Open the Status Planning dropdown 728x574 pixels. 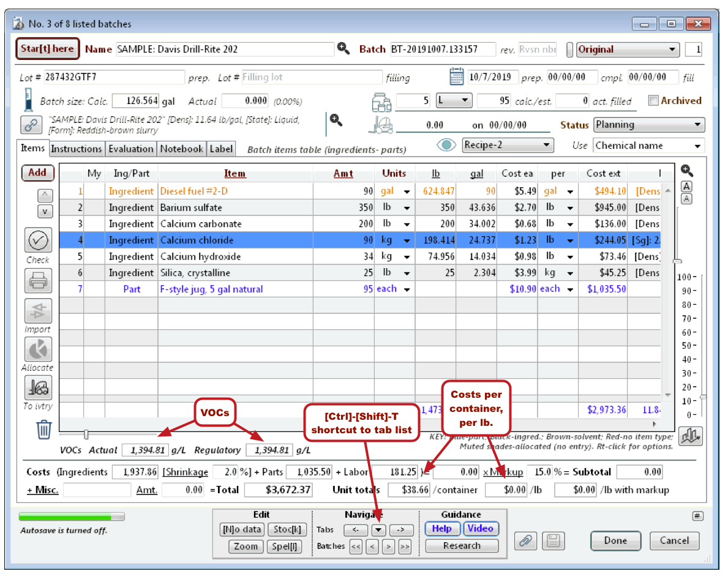(649, 124)
